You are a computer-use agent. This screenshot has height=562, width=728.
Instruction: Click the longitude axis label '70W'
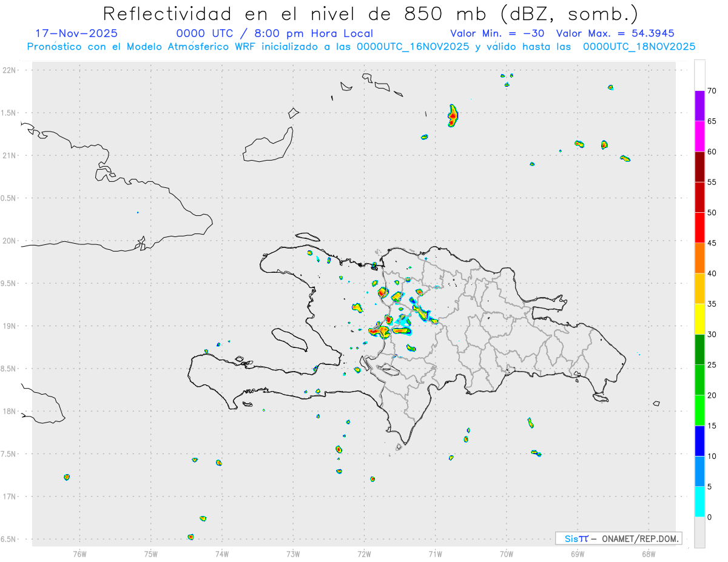507,554
